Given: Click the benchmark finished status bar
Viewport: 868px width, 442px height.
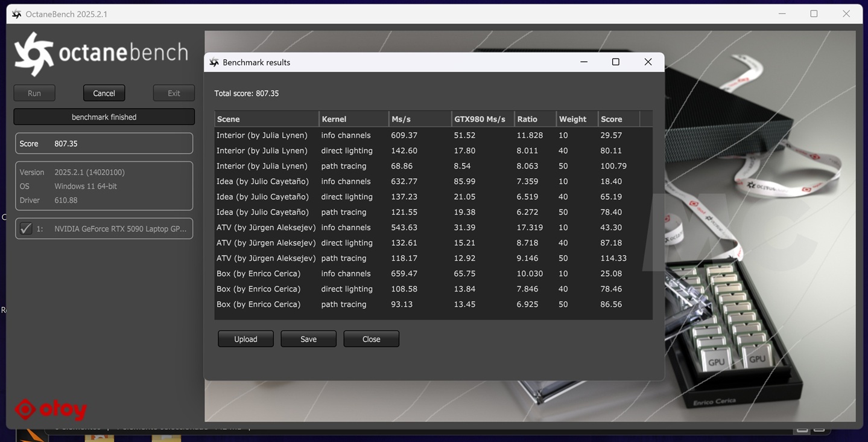Looking at the screenshot, I should point(104,117).
